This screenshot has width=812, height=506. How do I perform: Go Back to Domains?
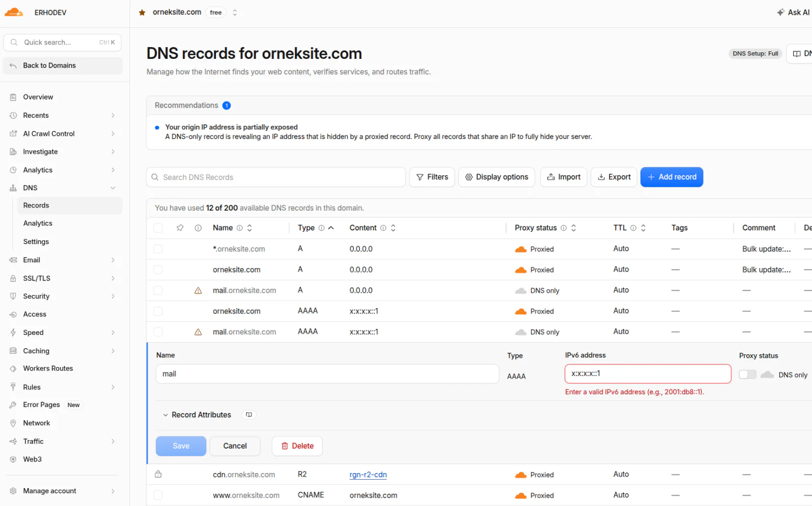[62, 65]
